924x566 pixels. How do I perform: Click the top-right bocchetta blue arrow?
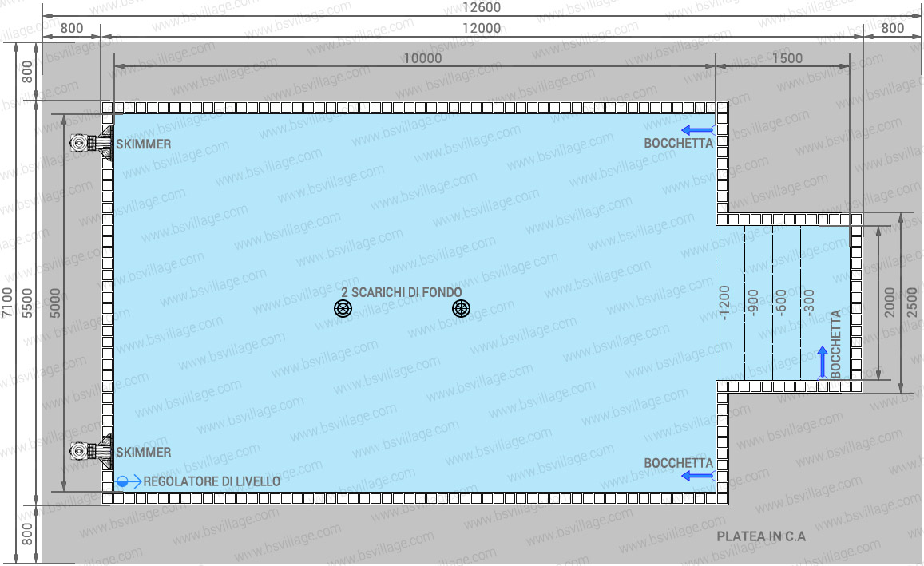(x=697, y=130)
